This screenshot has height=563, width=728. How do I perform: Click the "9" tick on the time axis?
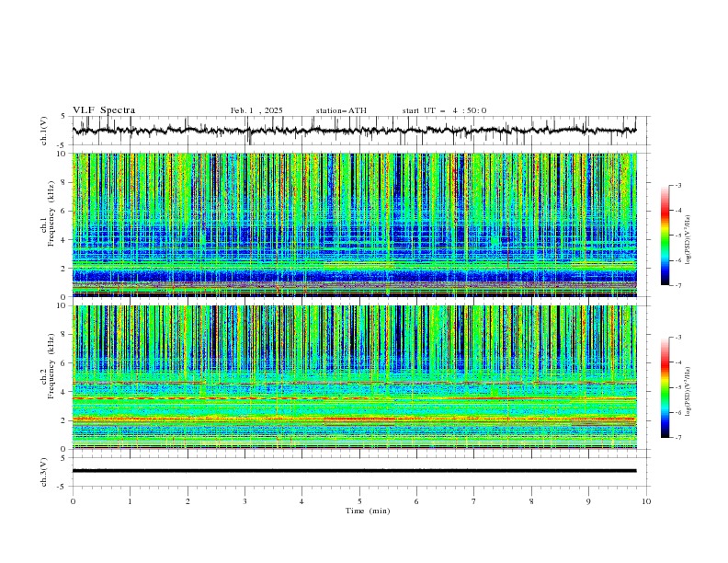(x=588, y=501)
